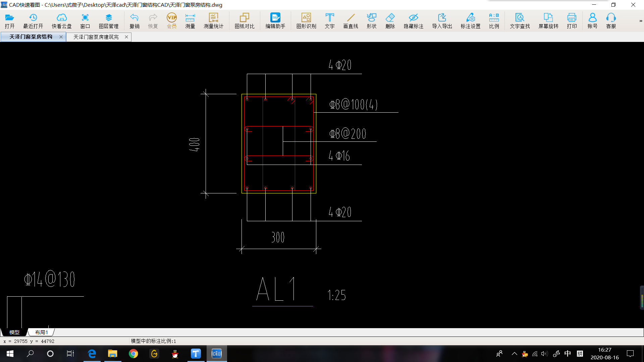The image size is (644, 362).
Task: Click the 打印 print icon
Action: click(x=572, y=20)
